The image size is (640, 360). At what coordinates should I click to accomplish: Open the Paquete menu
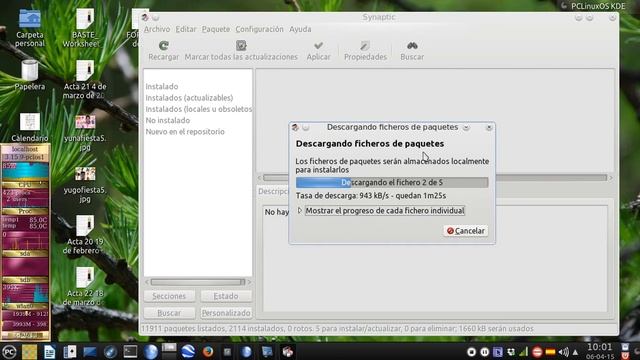tap(216, 29)
